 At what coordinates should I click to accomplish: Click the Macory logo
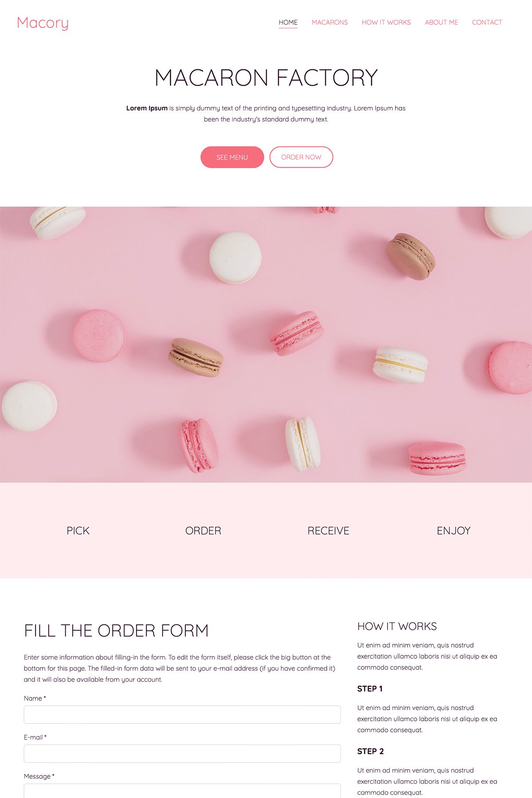(x=43, y=23)
